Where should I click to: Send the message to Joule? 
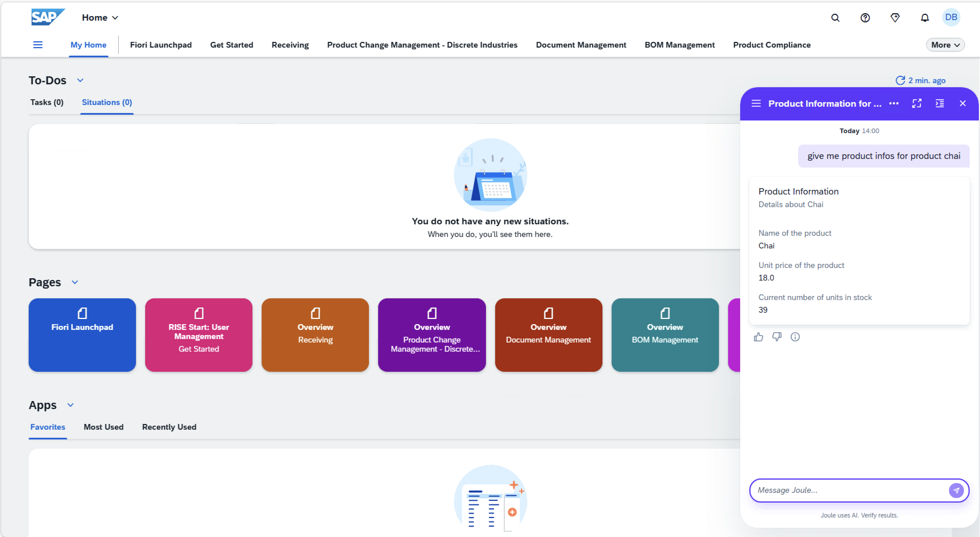956,491
